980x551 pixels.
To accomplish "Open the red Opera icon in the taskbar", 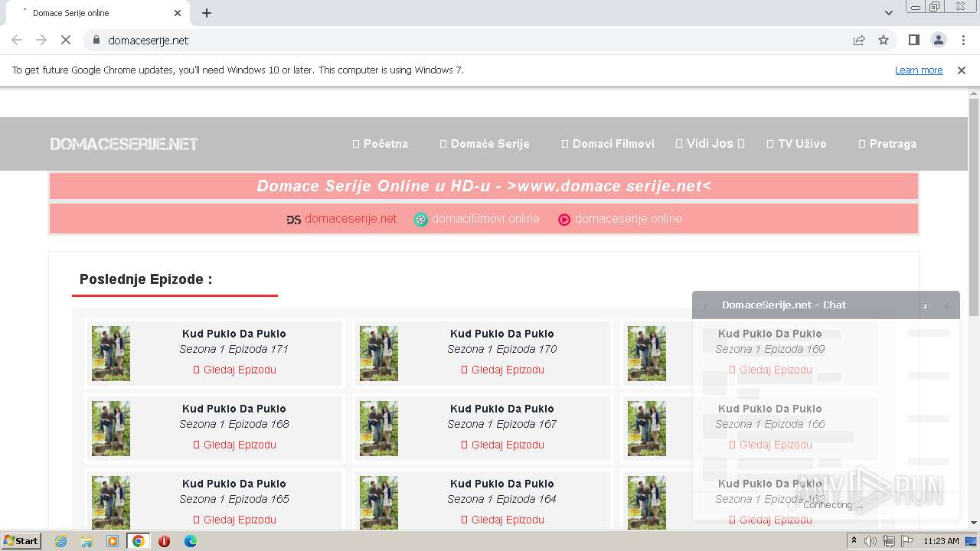I will [x=164, y=541].
